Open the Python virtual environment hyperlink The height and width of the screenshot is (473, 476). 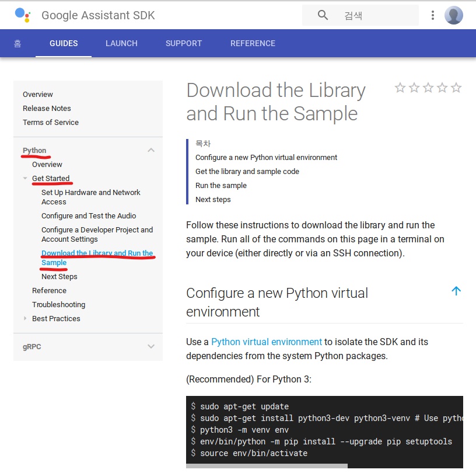(267, 342)
